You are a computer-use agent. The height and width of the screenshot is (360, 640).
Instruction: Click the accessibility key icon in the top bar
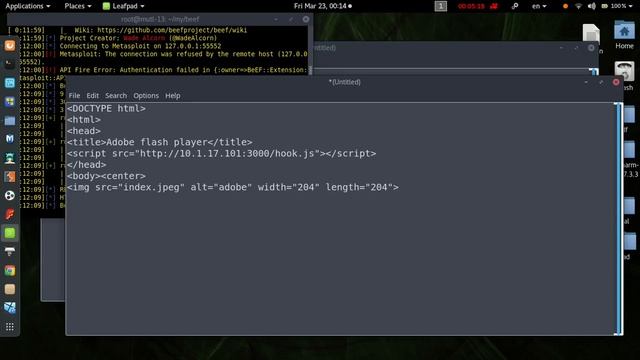[x=515, y=6]
